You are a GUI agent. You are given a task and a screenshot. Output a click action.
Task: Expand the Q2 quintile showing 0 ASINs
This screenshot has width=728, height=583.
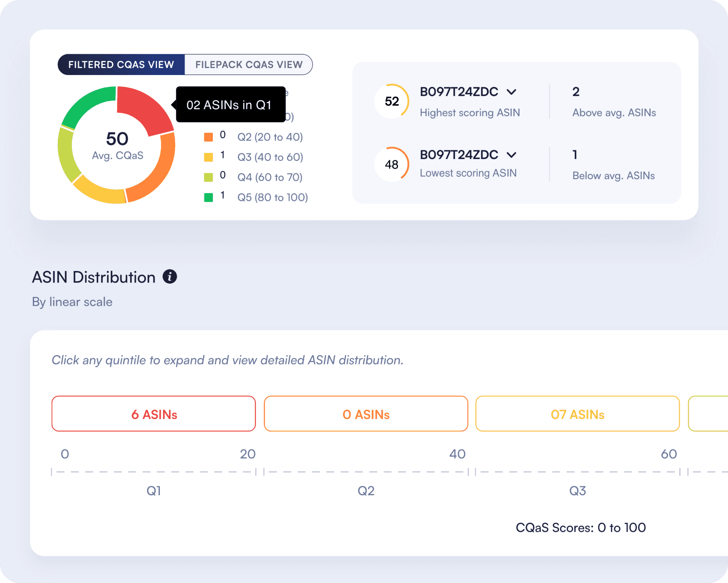coord(366,414)
